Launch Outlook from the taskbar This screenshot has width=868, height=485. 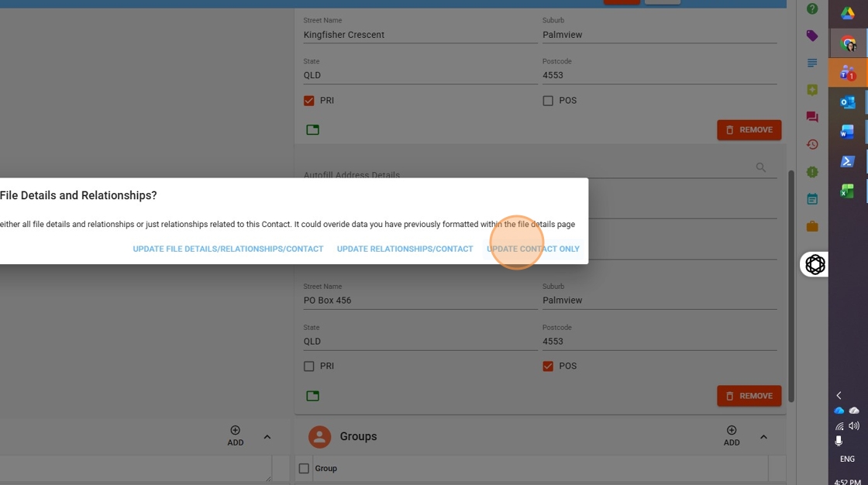pos(847,102)
